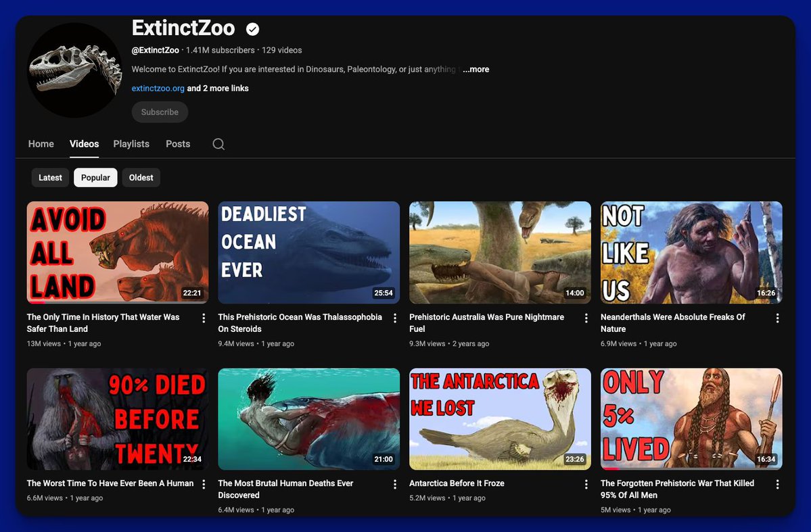Play the underwater swimmer attack thumbnail, 21:00
The height and width of the screenshot is (532, 811).
[309, 419]
